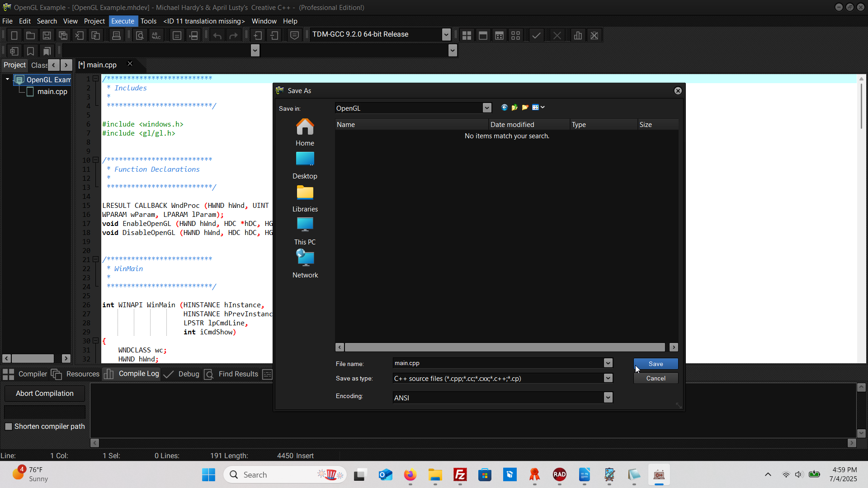Open the File menu

[x=8, y=21]
